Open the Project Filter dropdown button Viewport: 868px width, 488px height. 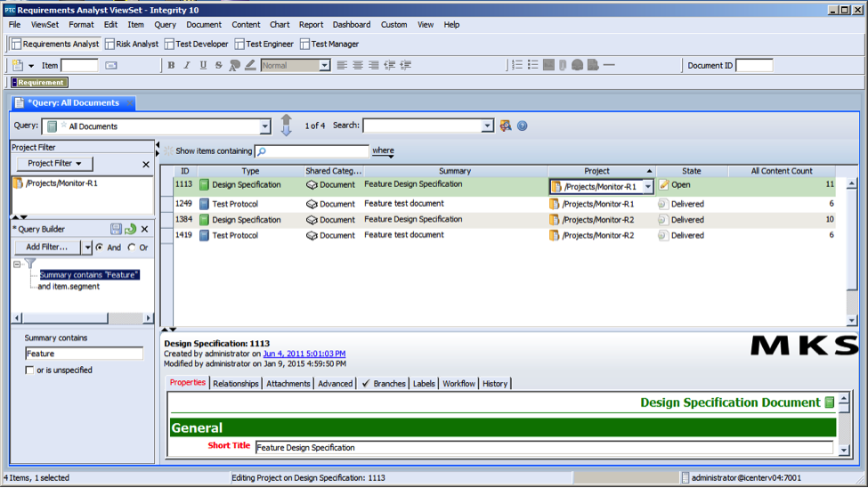click(x=54, y=163)
